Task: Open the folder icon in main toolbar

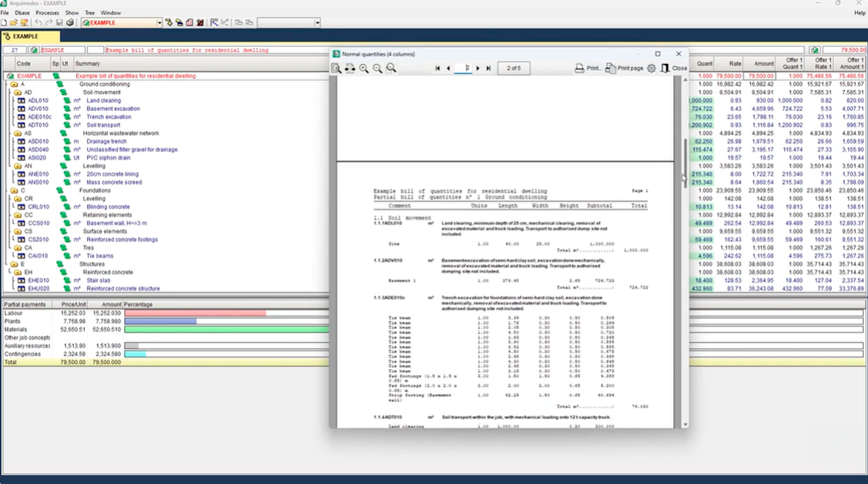Action: click(x=15, y=23)
